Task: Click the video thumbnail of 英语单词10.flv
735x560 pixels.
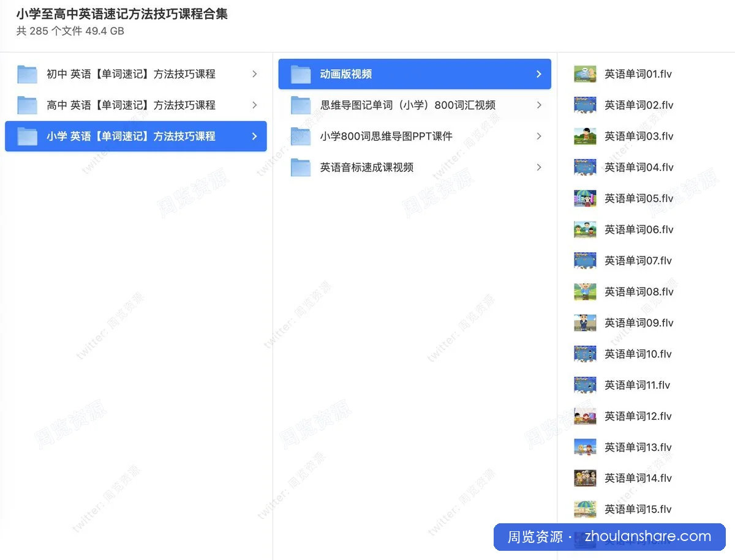Action: pos(585,354)
